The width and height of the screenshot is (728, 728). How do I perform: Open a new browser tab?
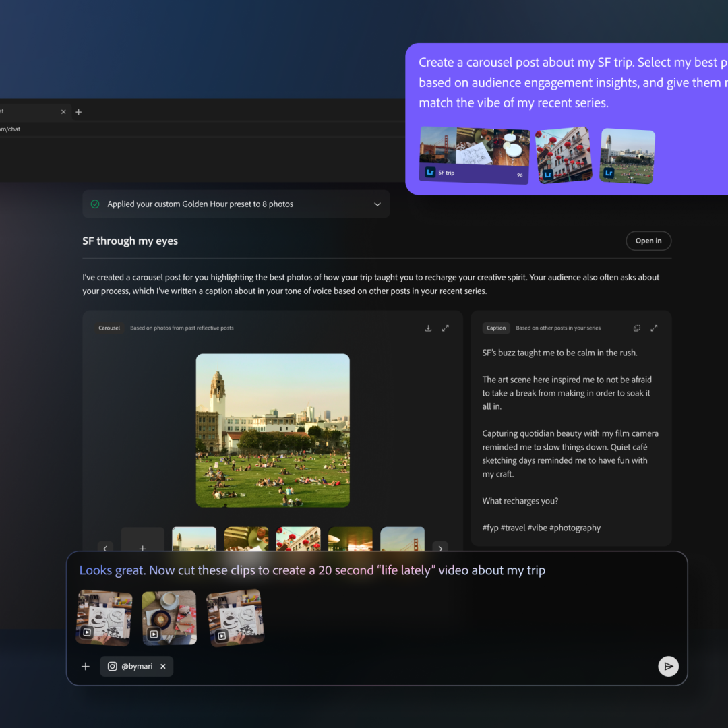[x=79, y=112]
